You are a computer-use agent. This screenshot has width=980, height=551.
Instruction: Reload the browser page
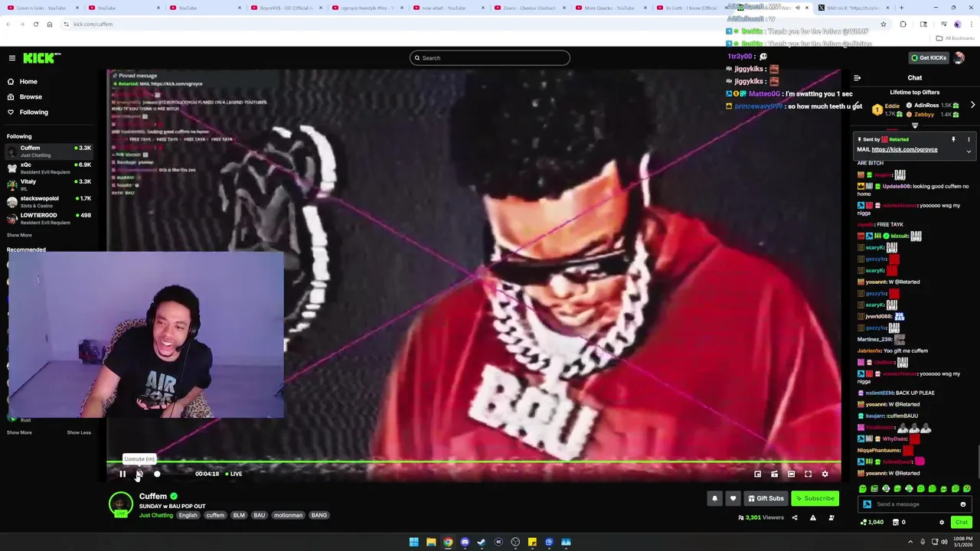[35, 24]
